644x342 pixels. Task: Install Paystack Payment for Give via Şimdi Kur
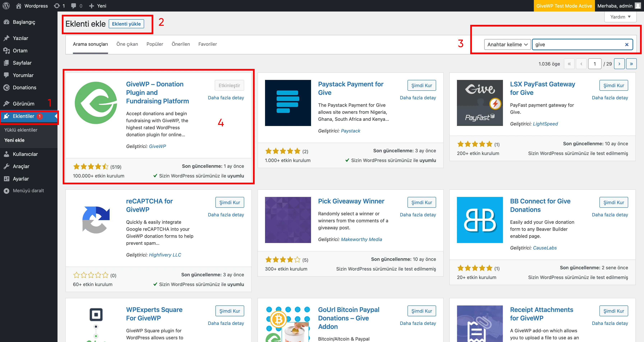(422, 85)
